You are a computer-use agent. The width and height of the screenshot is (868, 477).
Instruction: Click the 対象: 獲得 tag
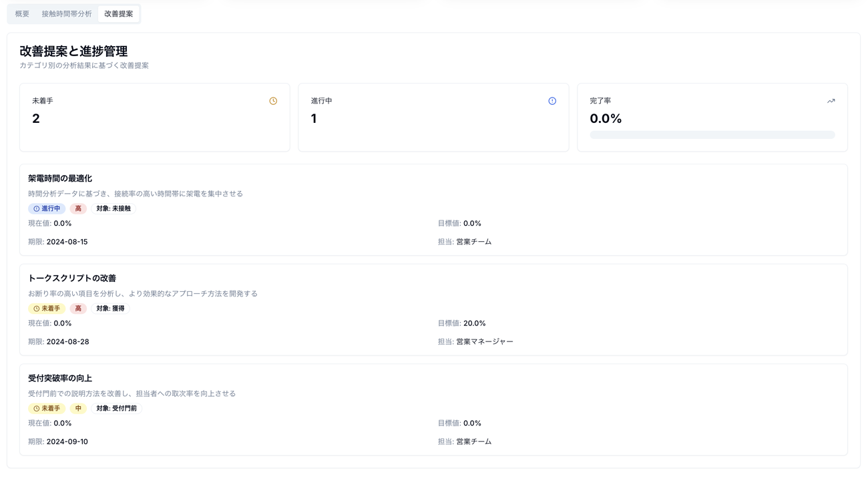(110, 309)
